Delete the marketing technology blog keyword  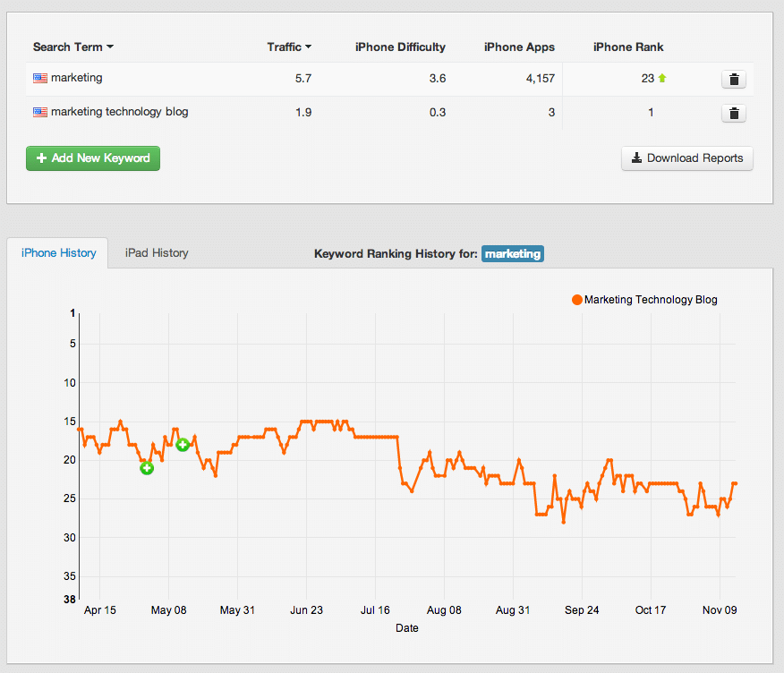pyautogui.click(x=734, y=113)
